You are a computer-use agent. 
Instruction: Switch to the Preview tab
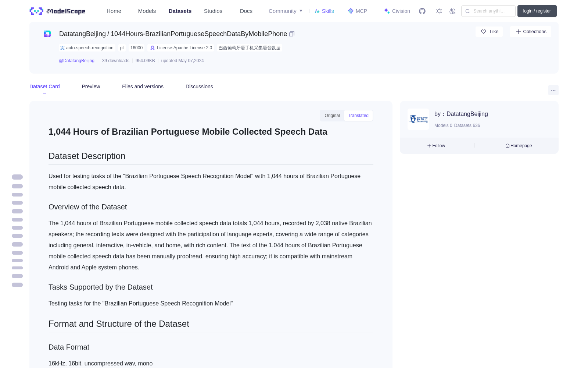[91, 86]
